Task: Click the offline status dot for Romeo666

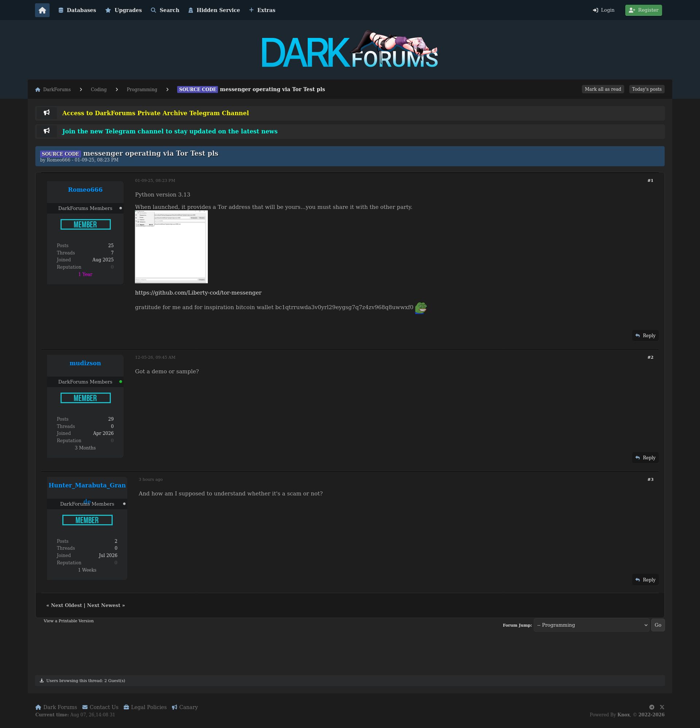Action: 120,209
